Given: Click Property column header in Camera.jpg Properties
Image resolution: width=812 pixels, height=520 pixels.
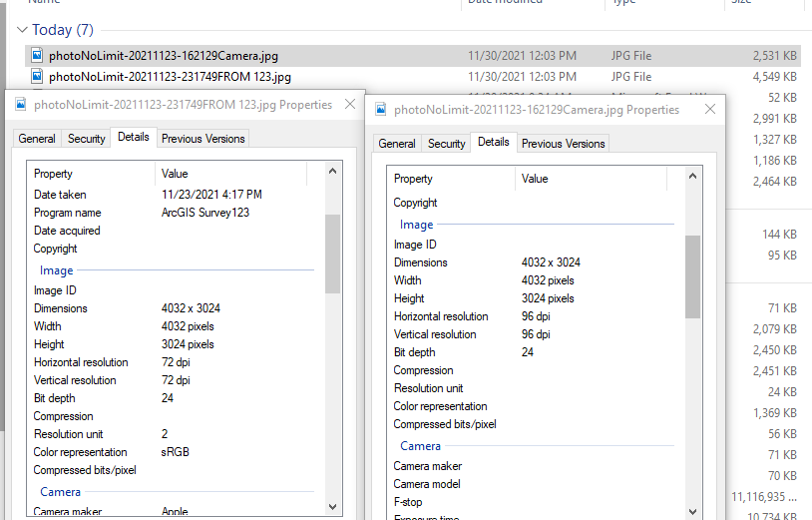Looking at the screenshot, I should pyautogui.click(x=451, y=179).
